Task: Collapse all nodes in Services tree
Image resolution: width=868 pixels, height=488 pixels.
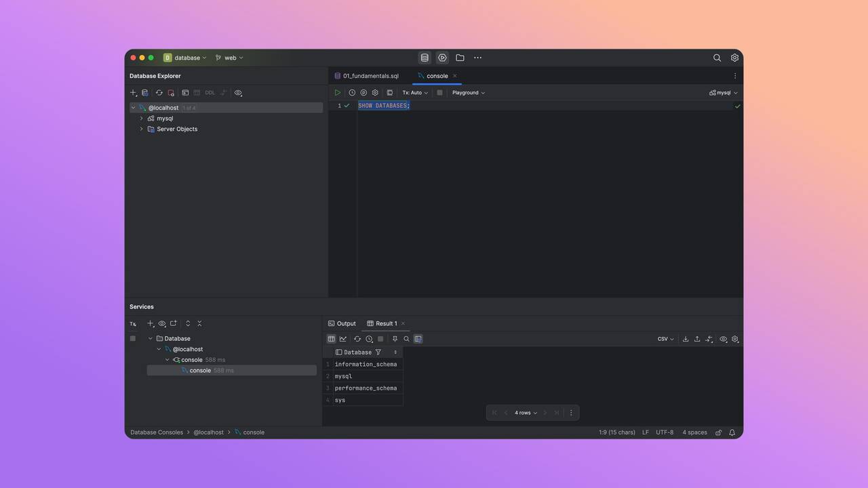Action: tap(199, 324)
